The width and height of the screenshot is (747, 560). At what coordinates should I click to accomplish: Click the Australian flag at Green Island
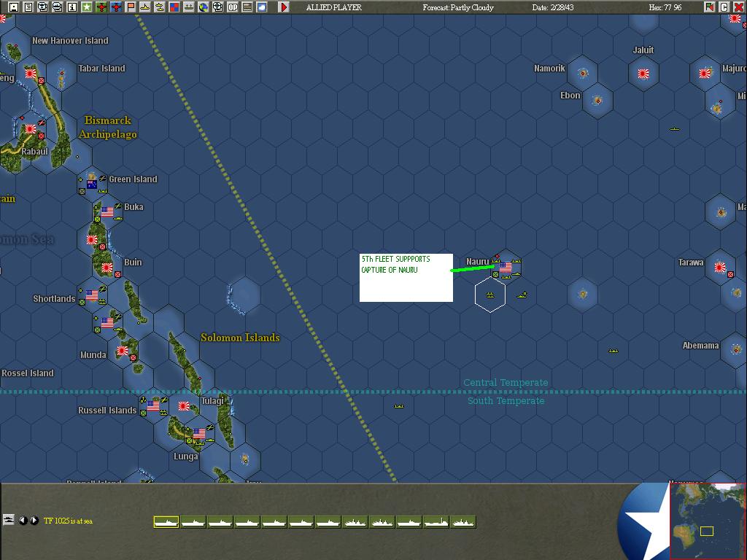point(92,184)
